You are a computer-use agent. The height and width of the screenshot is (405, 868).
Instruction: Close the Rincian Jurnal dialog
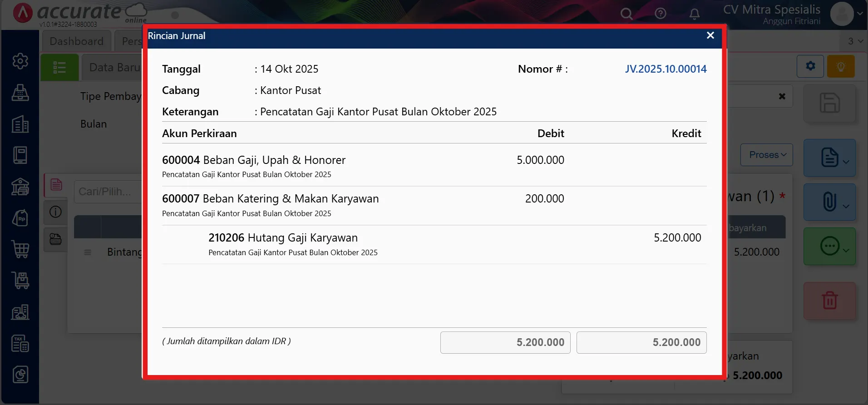click(x=710, y=35)
